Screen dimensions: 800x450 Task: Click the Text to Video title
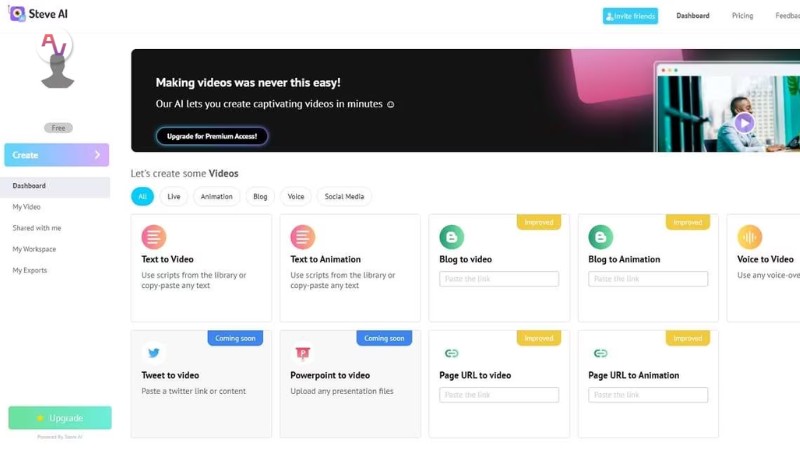point(167,259)
